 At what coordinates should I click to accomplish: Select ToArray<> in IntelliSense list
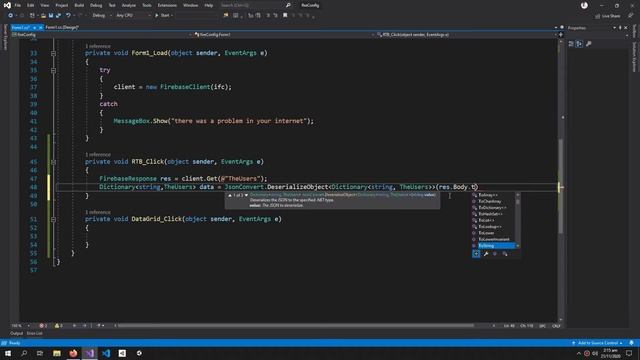[x=494, y=195]
